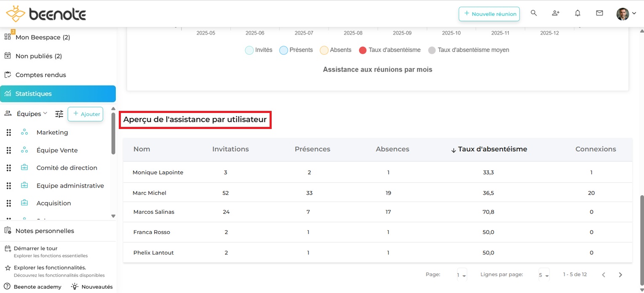Screen dimensions: 644x293
Task: Open the Lignes par page selector
Action: point(544,274)
